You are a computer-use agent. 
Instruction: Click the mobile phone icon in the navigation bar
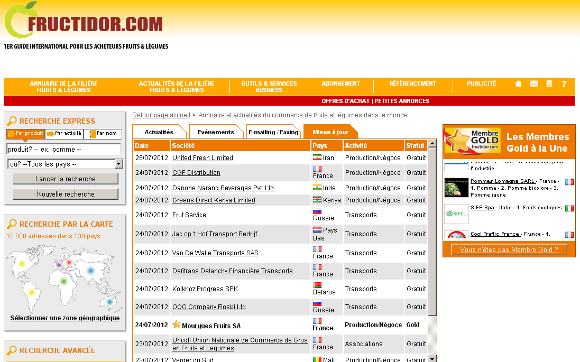(549, 84)
